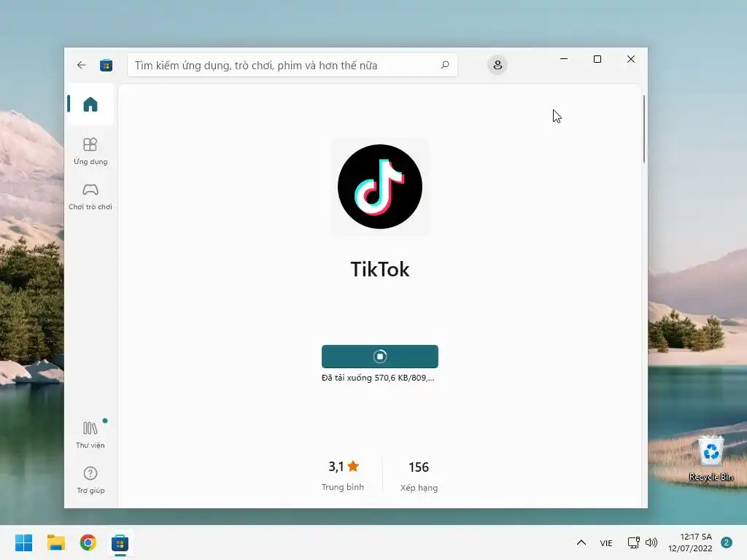Open File Explorer from the taskbar
The height and width of the screenshot is (560, 747).
click(x=55, y=542)
